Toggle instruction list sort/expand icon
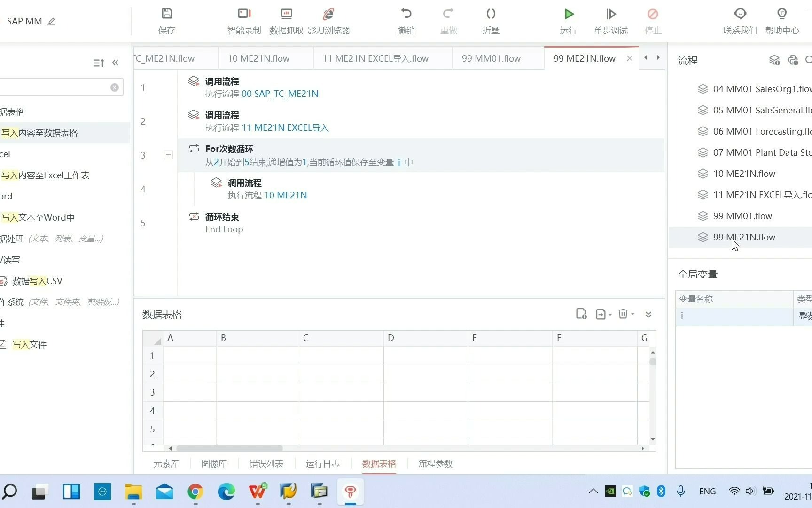 click(98, 63)
